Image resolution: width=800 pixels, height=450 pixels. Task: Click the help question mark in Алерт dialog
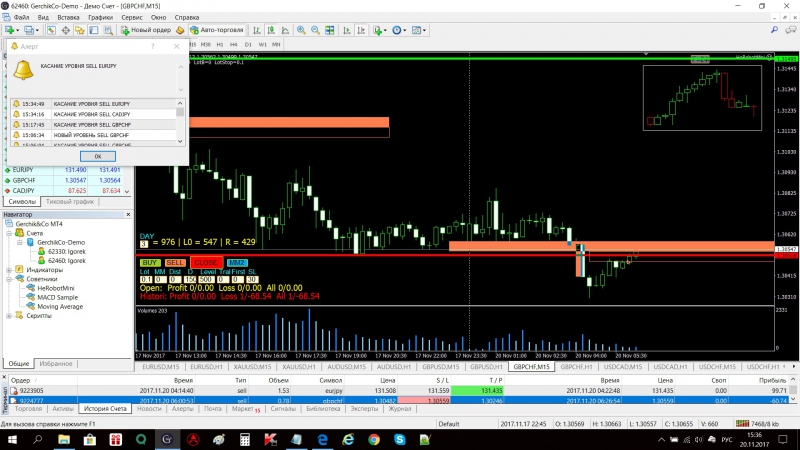(x=153, y=46)
